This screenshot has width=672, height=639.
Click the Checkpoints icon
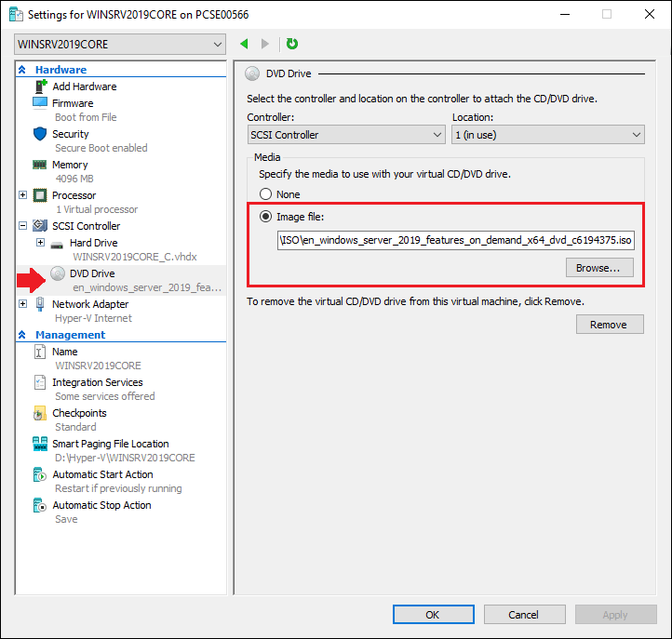(40, 413)
